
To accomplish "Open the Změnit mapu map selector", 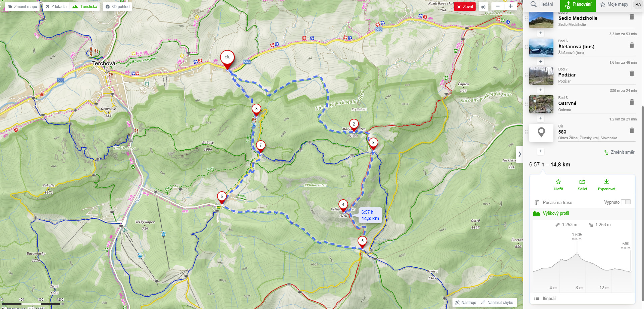I will click(x=22, y=7).
